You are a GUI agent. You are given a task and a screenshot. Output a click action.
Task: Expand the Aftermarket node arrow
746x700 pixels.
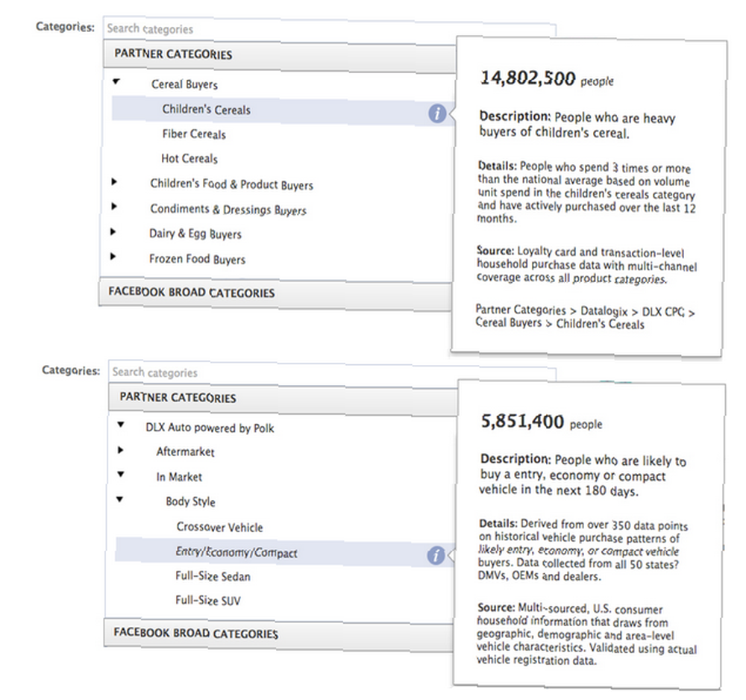click(x=120, y=450)
